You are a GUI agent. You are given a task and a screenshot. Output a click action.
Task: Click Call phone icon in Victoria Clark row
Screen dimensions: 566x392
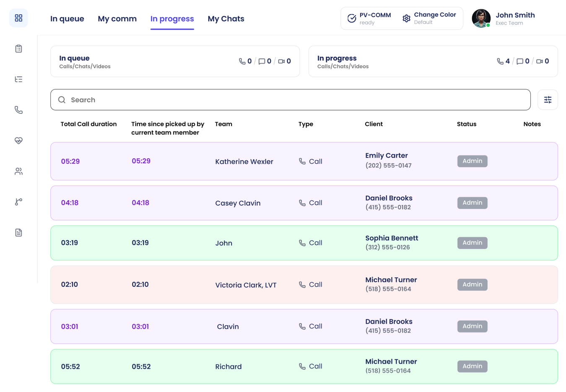click(302, 284)
